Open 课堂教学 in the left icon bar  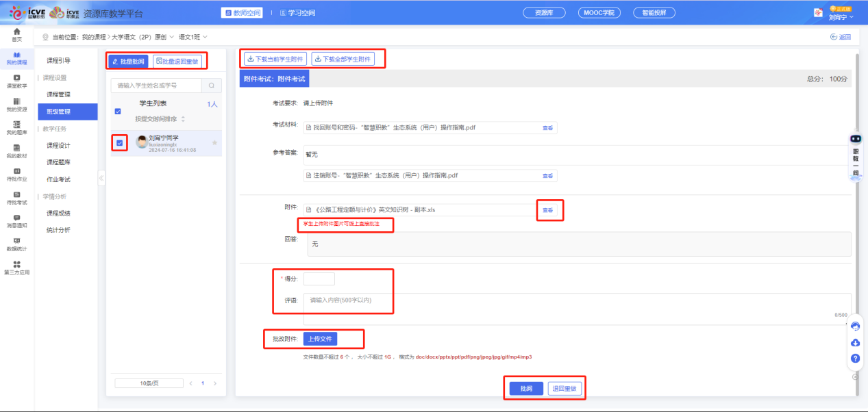tap(16, 81)
